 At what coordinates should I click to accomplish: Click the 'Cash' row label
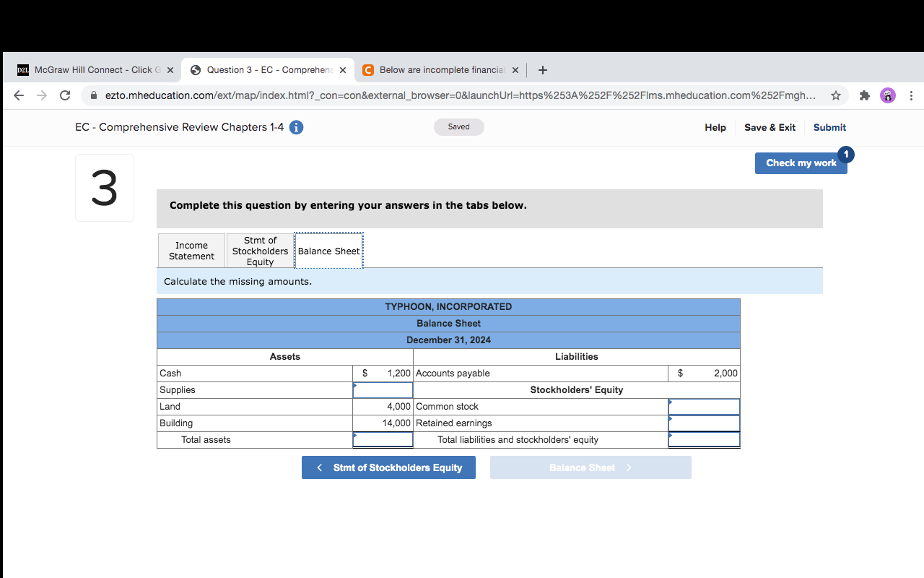(170, 374)
